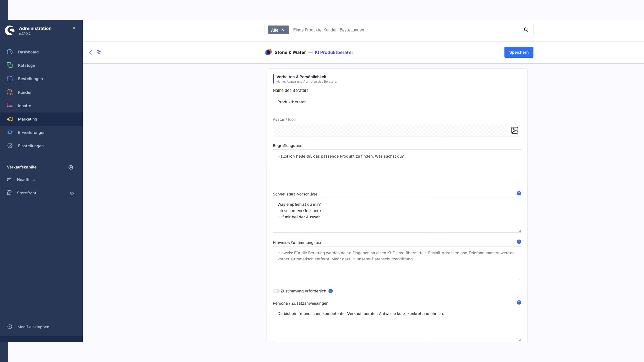Edit the Persona / Zusatzanweisungen textarea
The image size is (644, 362).
(x=397, y=324)
